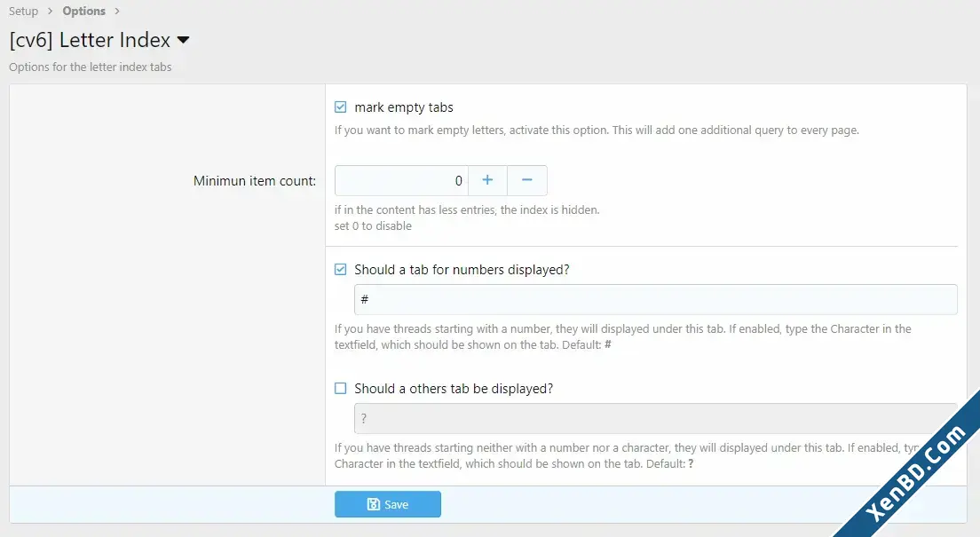Edit the numbers tab character field

coord(656,299)
